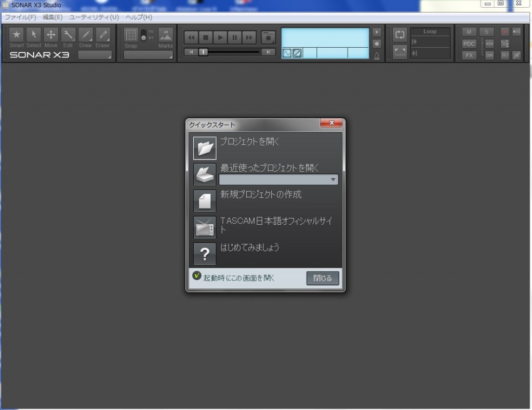Image resolution: width=532 pixels, height=410 pixels.
Task: Click 新規プロジェクトの作成 text
Action: (x=261, y=195)
